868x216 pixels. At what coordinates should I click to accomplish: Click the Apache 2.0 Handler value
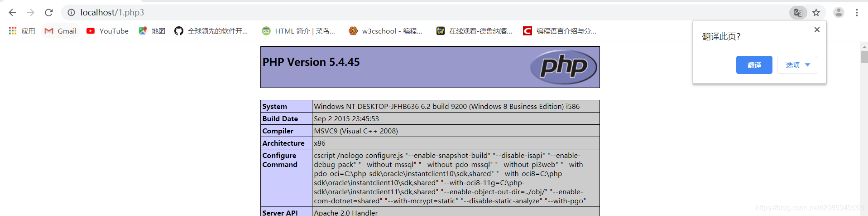pyautogui.click(x=346, y=212)
